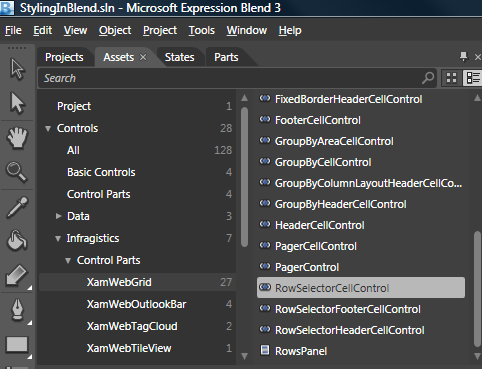Select the XamWebGrid category
The height and width of the screenshot is (369, 482).
[x=137, y=282]
